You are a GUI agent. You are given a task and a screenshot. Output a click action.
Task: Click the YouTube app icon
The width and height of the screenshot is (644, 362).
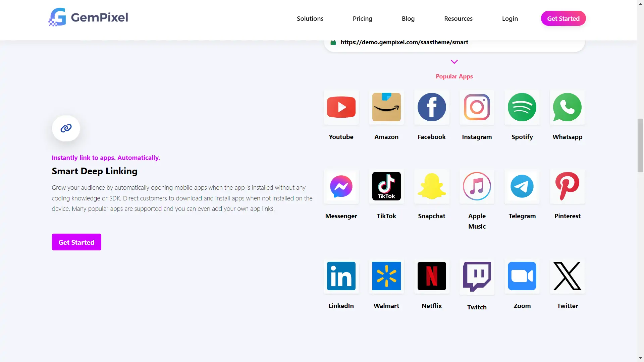tap(341, 107)
